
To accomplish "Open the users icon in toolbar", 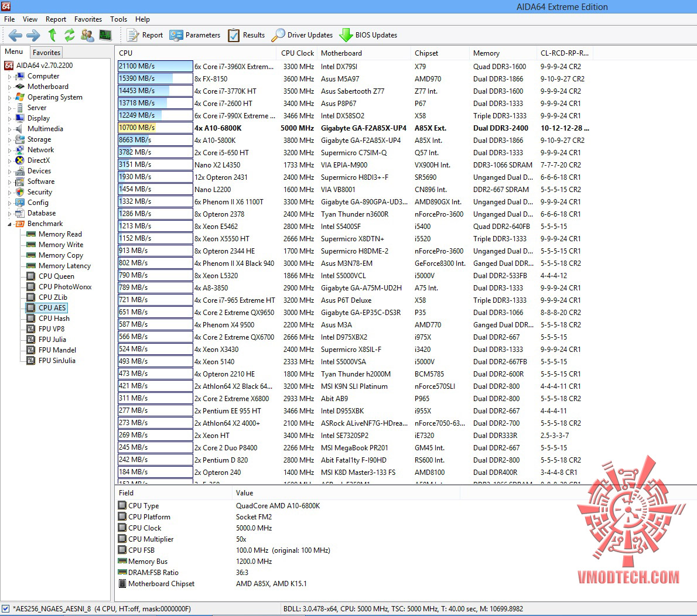I will 87,35.
